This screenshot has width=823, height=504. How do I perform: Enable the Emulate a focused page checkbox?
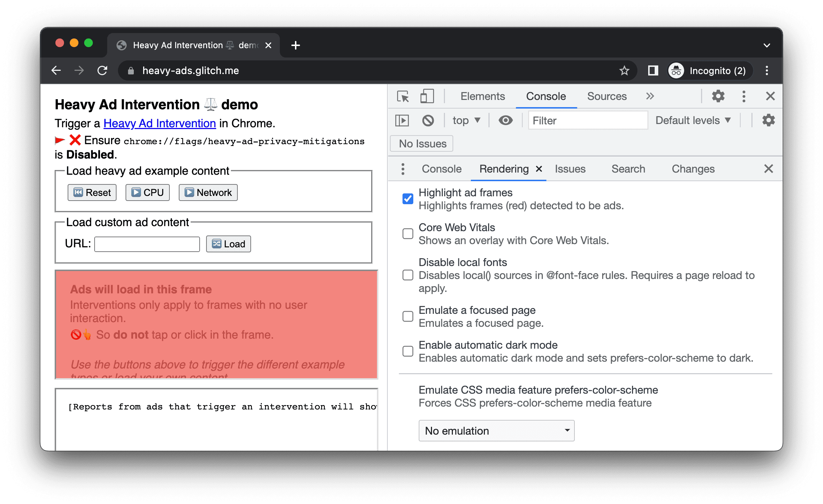coord(408,317)
